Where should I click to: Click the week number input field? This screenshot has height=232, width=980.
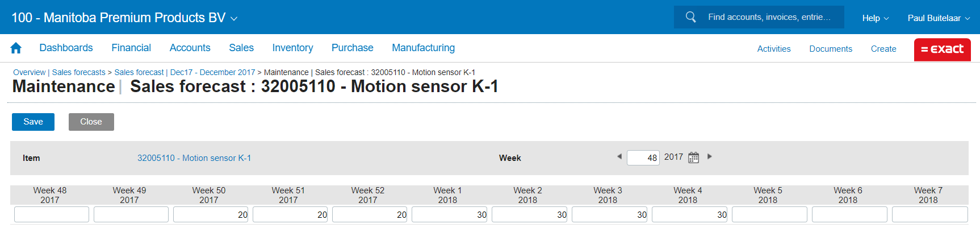[x=643, y=158]
